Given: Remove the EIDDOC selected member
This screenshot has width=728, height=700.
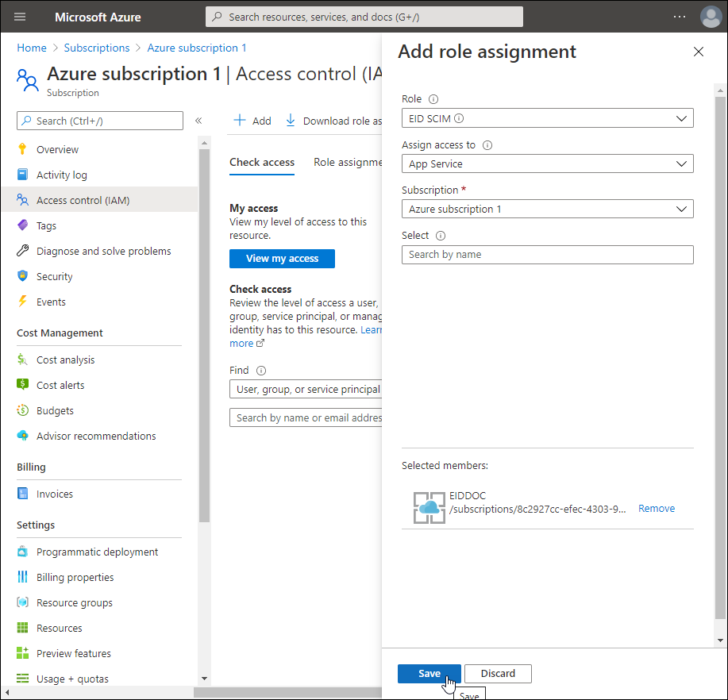Looking at the screenshot, I should [657, 509].
